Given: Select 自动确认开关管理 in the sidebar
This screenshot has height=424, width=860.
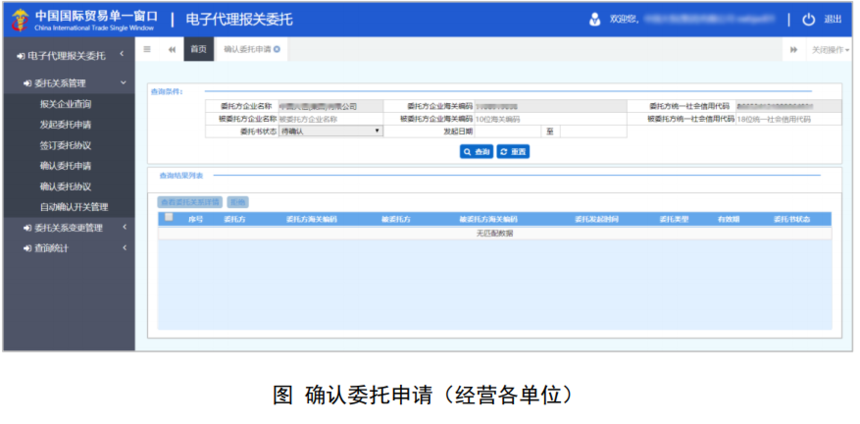Looking at the screenshot, I should coord(73,207).
